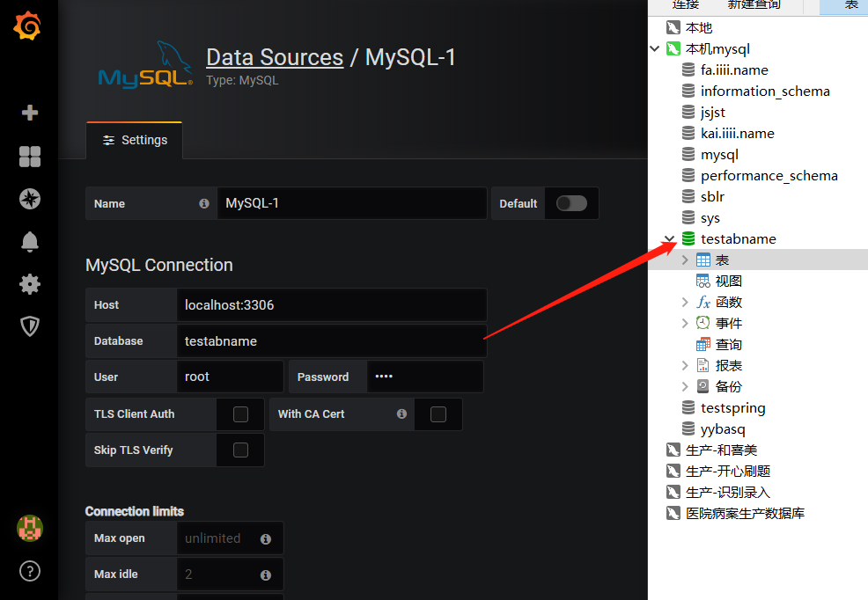Select the performance_schema database
Image resolution: width=868 pixels, height=600 pixels.
pyautogui.click(x=769, y=176)
